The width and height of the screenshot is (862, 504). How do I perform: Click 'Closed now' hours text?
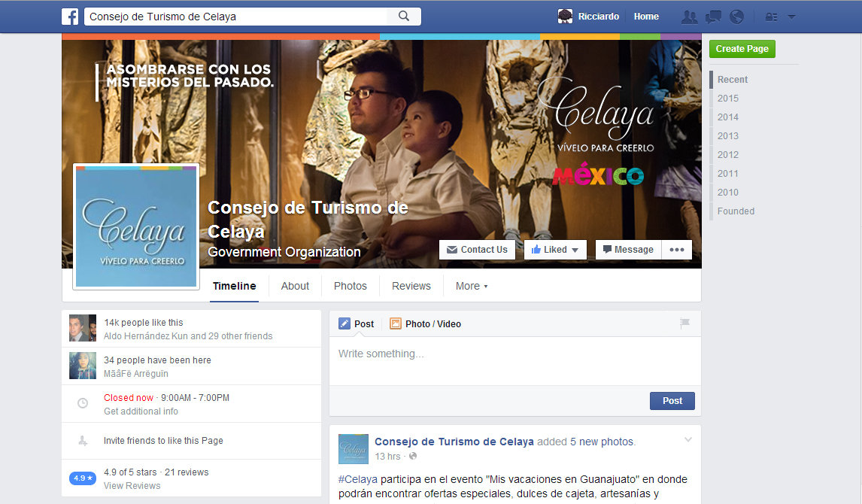coord(129,397)
